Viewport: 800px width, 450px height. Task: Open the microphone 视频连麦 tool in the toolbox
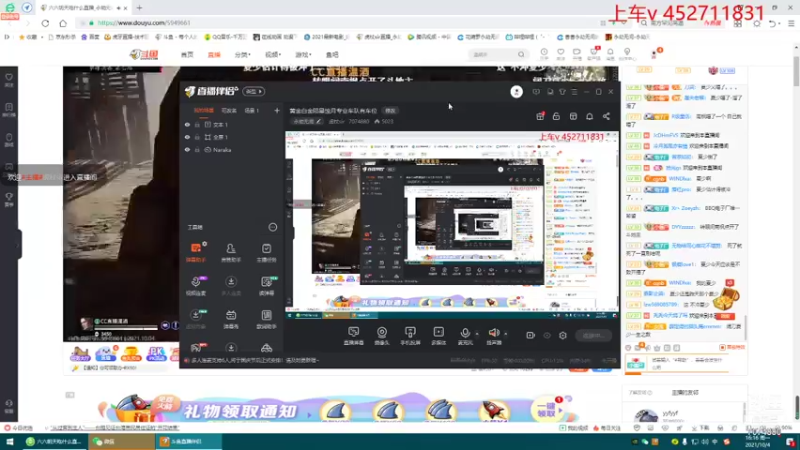pyautogui.click(x=196, y=286)
